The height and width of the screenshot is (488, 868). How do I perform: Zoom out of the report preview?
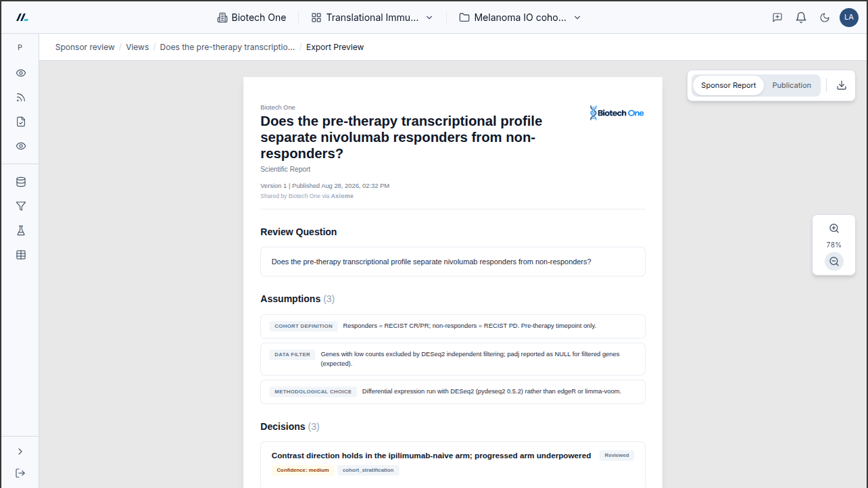click(x=834, y=262)
